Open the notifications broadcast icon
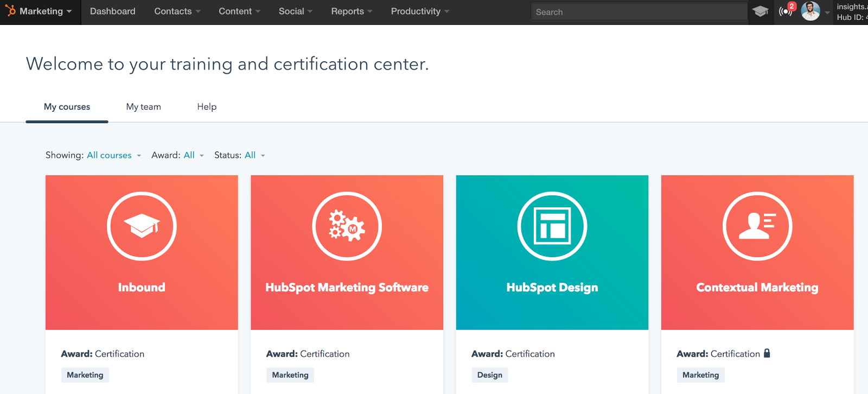 click(786, 10)
